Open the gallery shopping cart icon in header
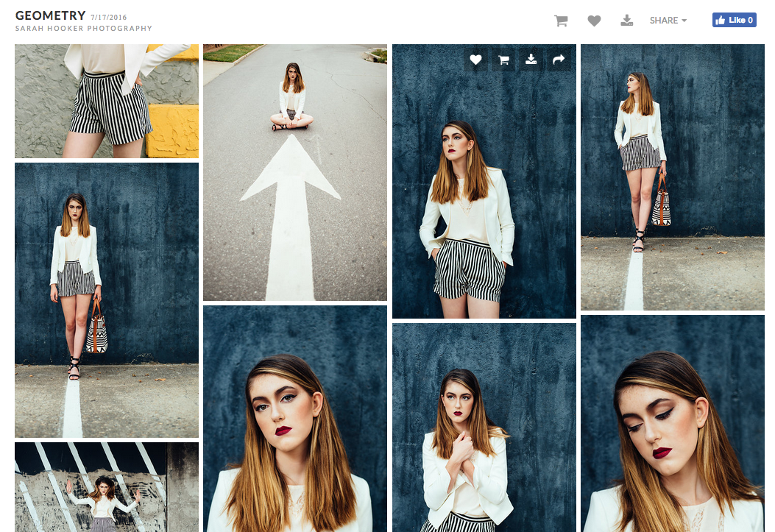The image size is (775, 532). pyautogui.click(x=561, y=21)
